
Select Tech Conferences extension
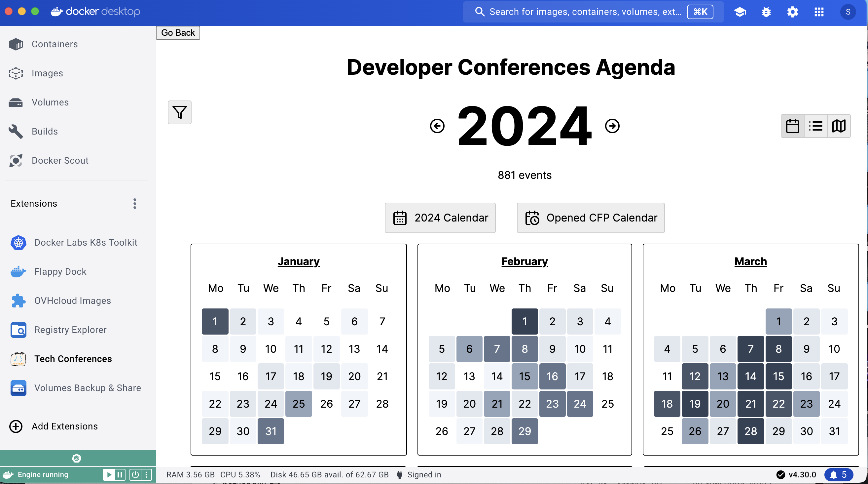[73, 358]
